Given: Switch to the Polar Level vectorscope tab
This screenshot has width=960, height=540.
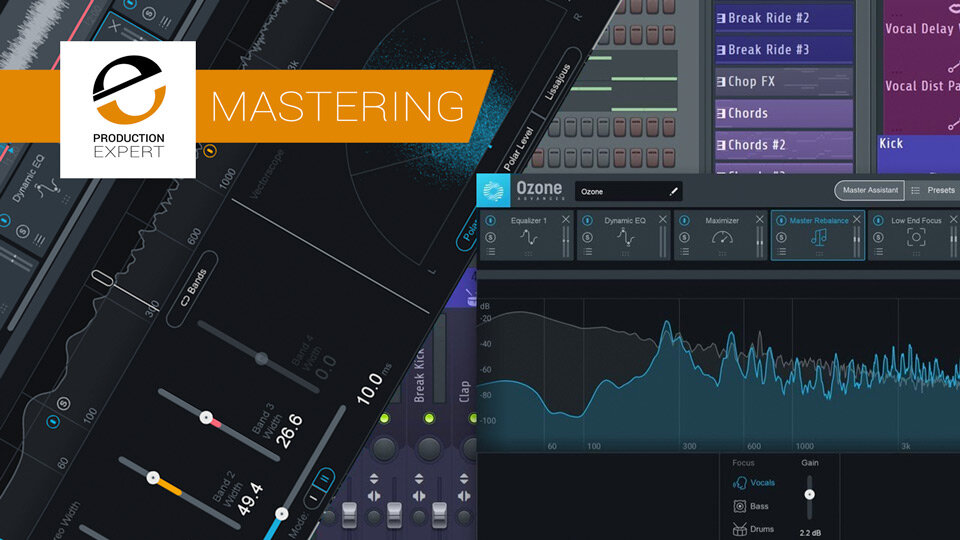Looking at the screenshot, I should 518,149.
